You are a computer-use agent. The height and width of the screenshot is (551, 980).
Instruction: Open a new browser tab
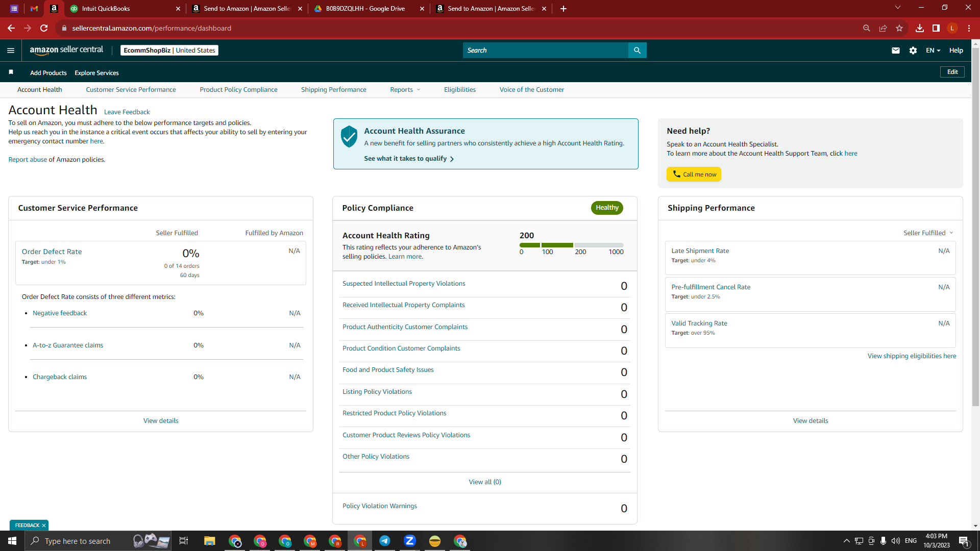(563, 9)
